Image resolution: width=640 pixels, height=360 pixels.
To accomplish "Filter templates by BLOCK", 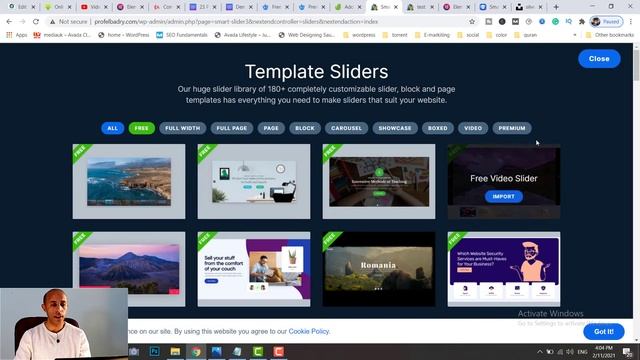I will (305, 128).
